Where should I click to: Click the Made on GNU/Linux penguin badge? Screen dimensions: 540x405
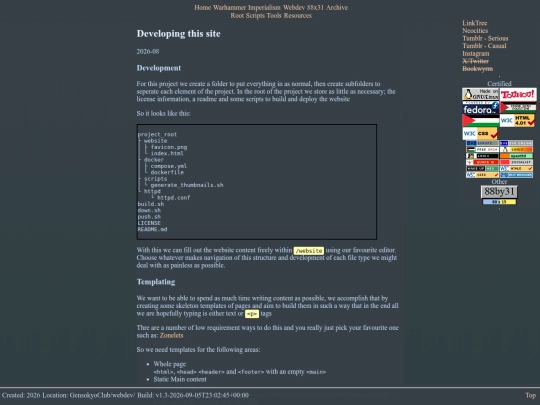(480, 94)
